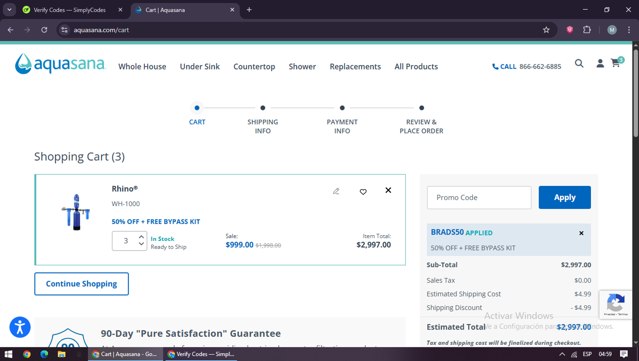Go to Cart checkout step

(197, 122)
